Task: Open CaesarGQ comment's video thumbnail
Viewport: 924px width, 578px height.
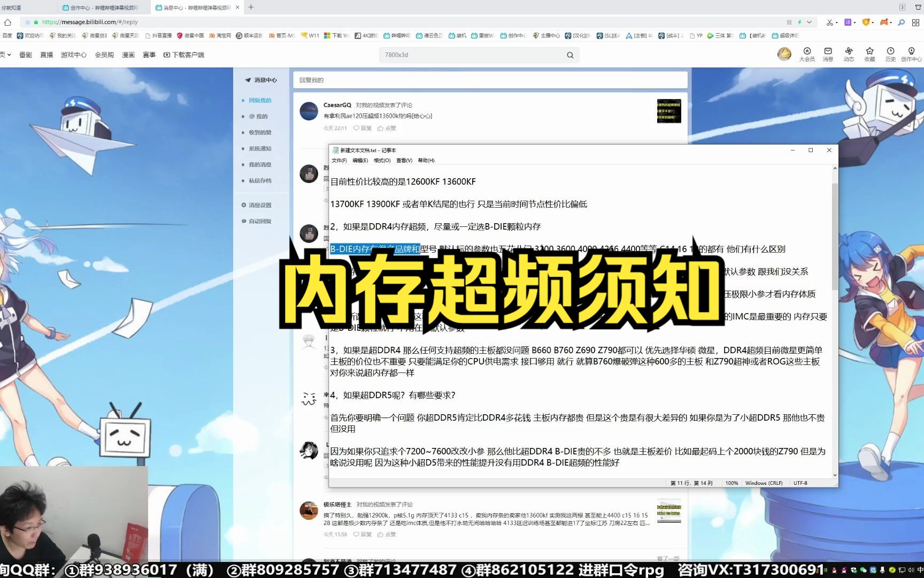Action: pos(669,111)
